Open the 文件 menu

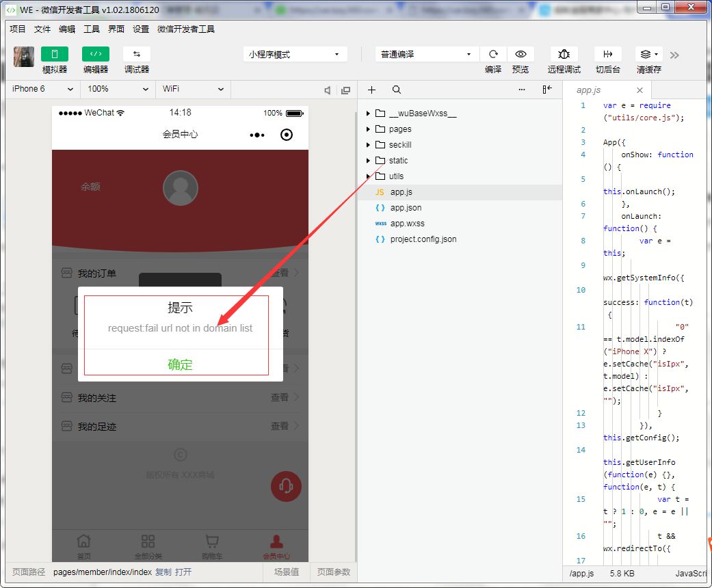pyautogui.click(x=42, y=29)
